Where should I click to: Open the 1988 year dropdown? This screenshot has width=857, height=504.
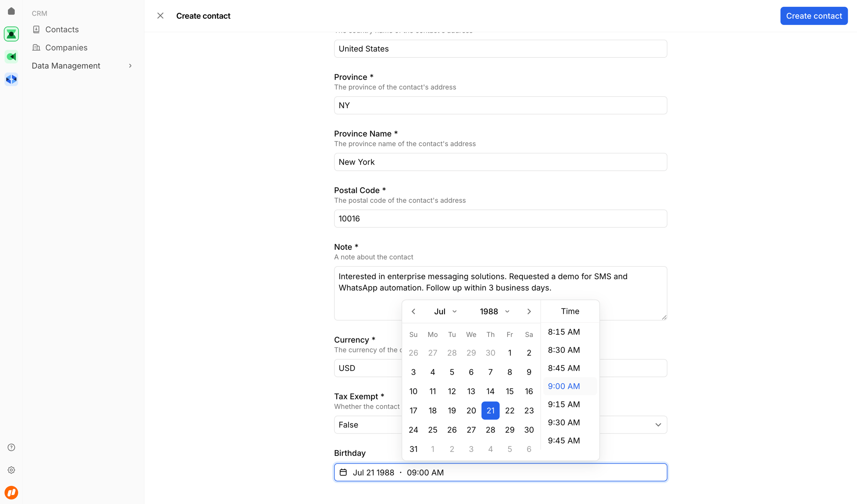pos(495,311)
